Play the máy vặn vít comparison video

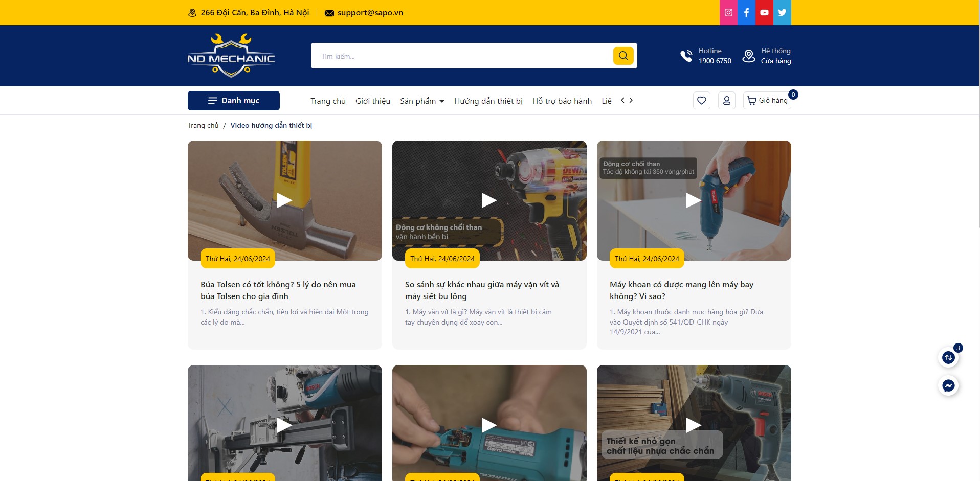[489, 200]
